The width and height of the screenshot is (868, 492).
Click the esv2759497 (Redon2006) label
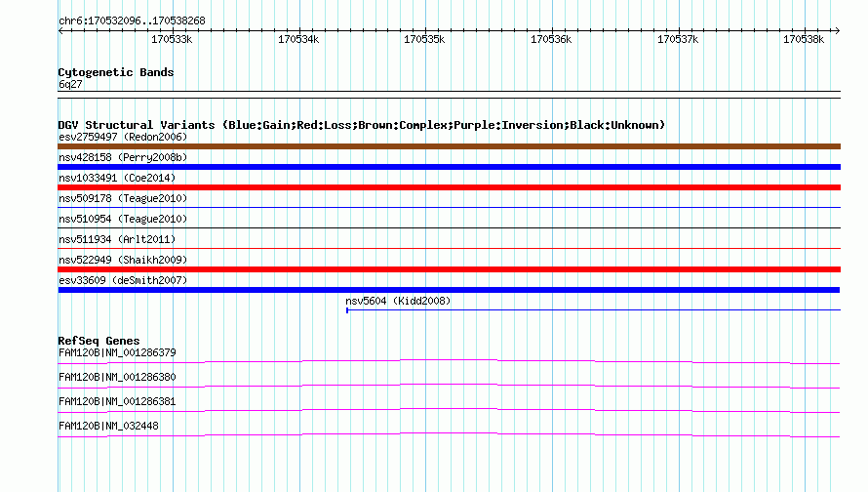123,137
